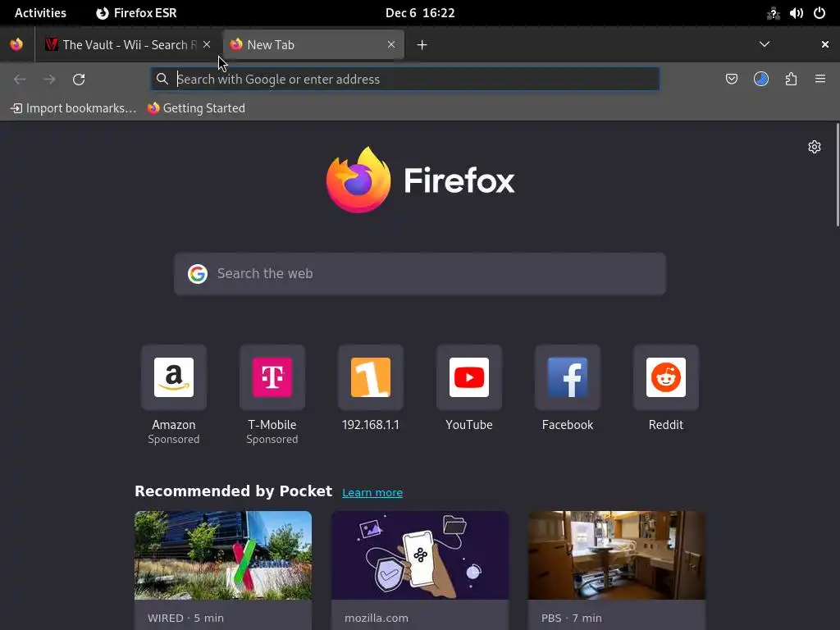
Task: Click the address bar magnifier icon
Action: click(162, 80)
